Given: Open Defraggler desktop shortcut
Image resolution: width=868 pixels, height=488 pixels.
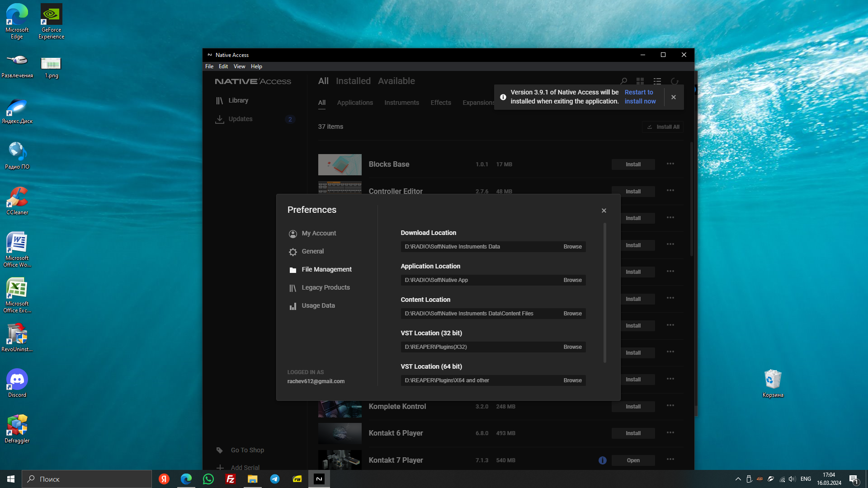Looking at the screenshot, I should tap(17, 429).
